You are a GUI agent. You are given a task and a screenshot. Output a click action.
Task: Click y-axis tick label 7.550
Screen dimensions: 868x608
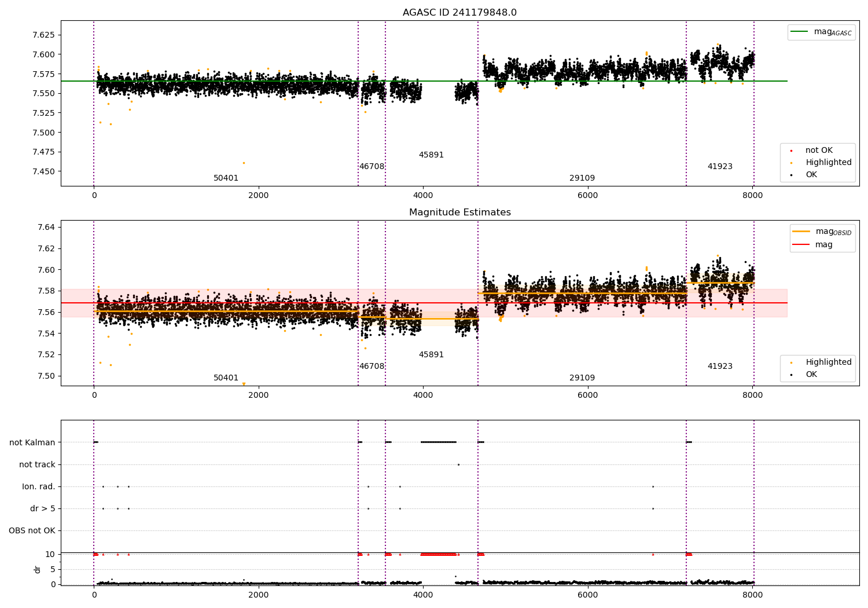tap(43, 94)
